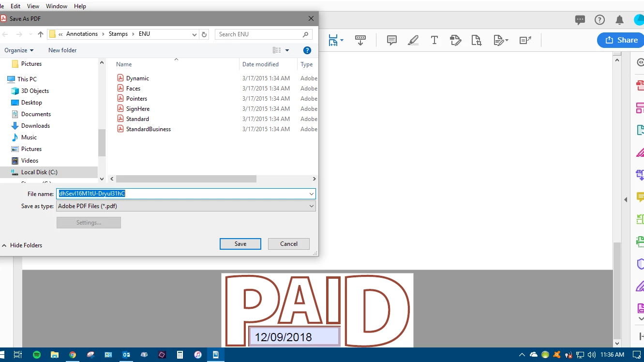Collapse the right tools pane arrow
Viewport: 644px width, 362px height.
point(626,199)
